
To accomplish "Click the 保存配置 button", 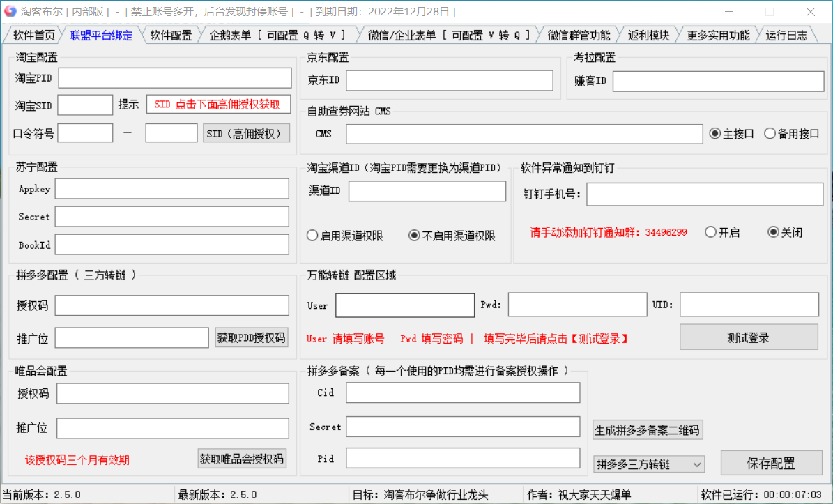I will [771, 463].
